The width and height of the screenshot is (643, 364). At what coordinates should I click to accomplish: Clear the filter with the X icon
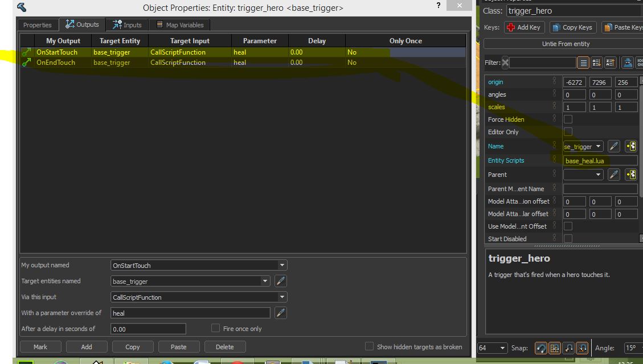[x=506, y=63]
